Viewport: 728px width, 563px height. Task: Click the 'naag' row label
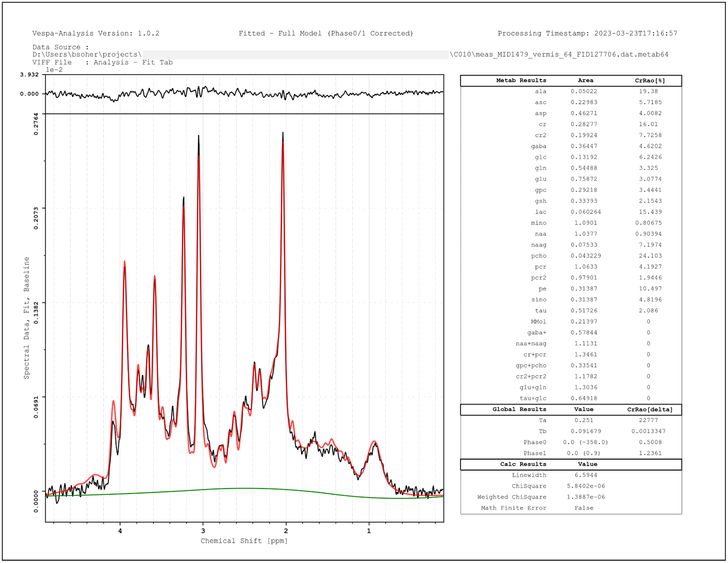click(538, 245)
